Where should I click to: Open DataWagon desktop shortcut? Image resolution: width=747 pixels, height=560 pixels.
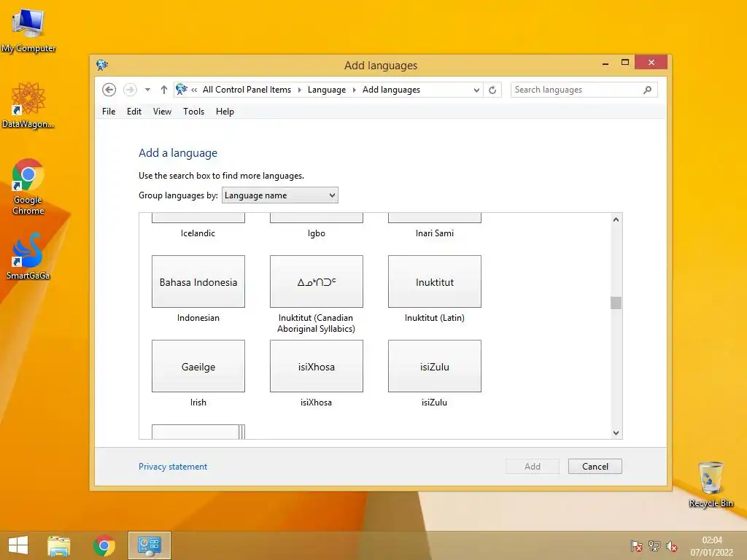[x=28, y=105]
